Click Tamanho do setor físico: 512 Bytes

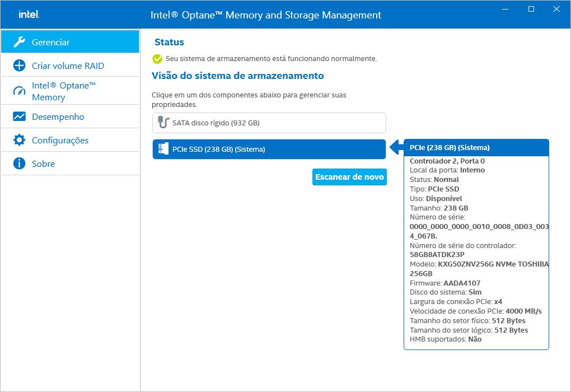(x=467, y=320)
